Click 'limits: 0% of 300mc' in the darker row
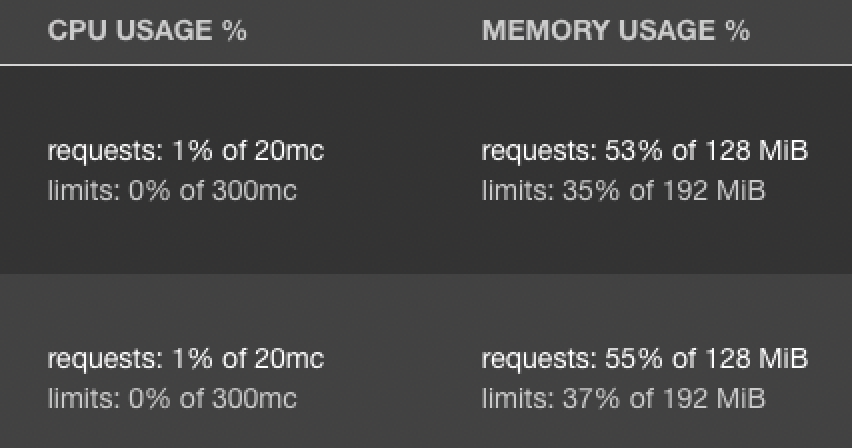852x448 pixels. click(x=172, y=191)
